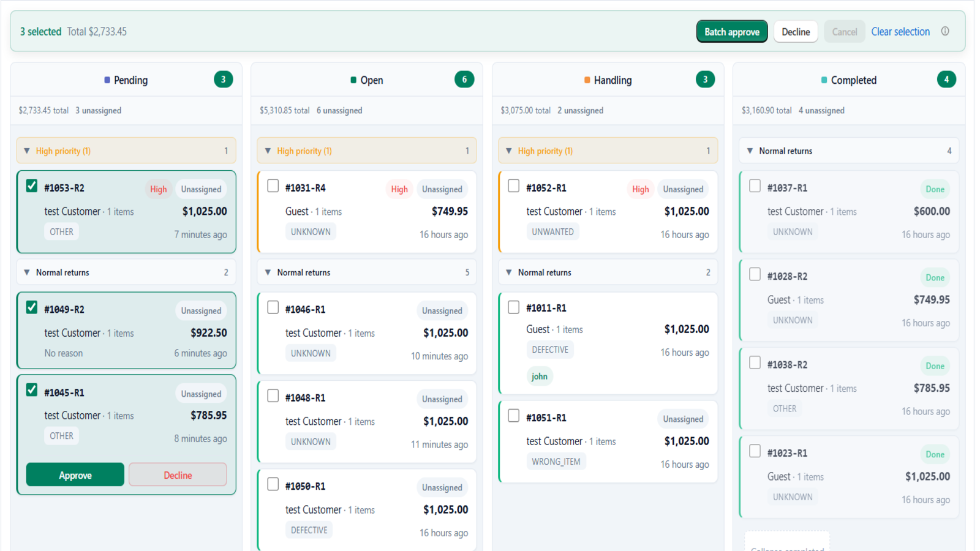Click the info icon beside Clear selection
Image resolution: width=980 pixels, height=551 pixels.
click(x=945, y=31)
